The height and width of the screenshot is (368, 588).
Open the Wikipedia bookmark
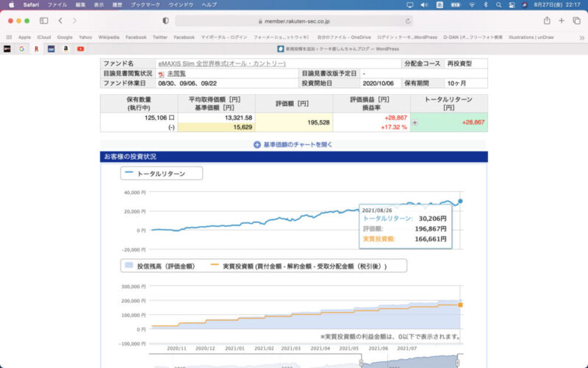(x=109, y=38)
